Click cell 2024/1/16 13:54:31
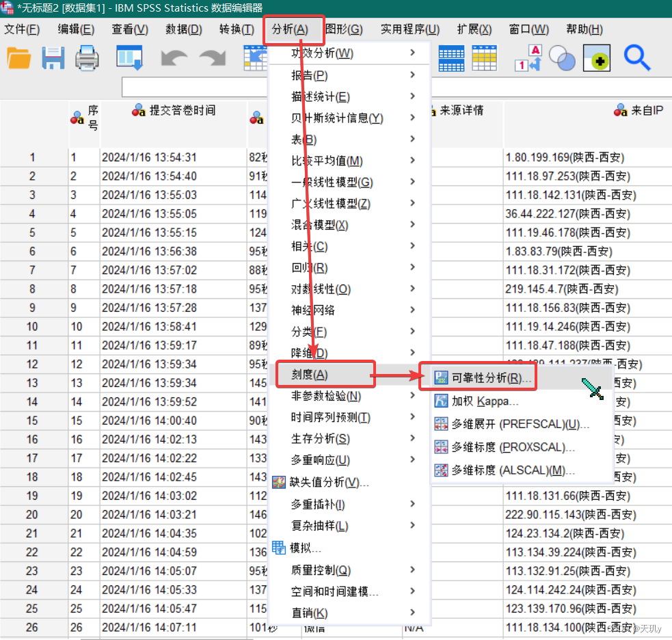Image resolution: width=672 pixels, height=640 pixels. [173, 157]
